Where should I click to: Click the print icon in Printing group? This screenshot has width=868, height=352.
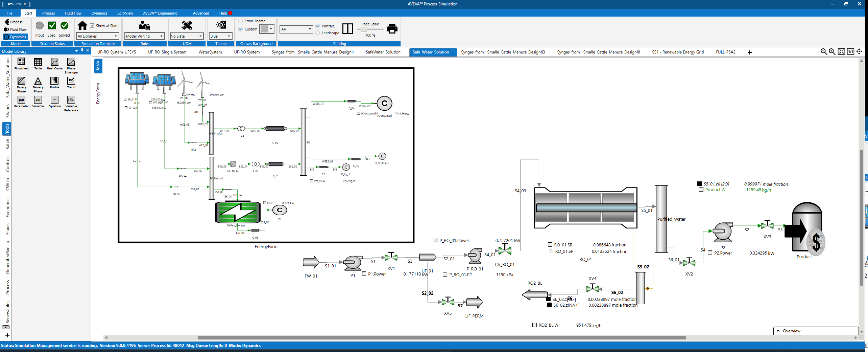pyautogui.click(x=392, y=29)
